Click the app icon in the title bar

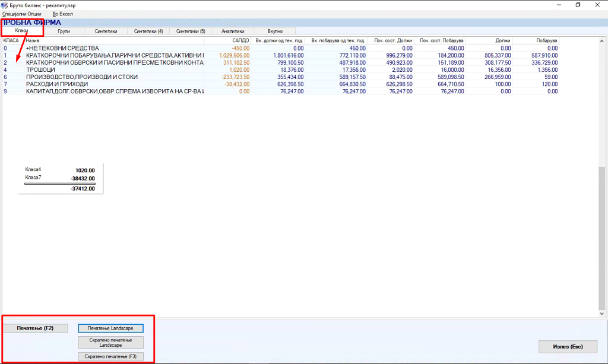5,5
